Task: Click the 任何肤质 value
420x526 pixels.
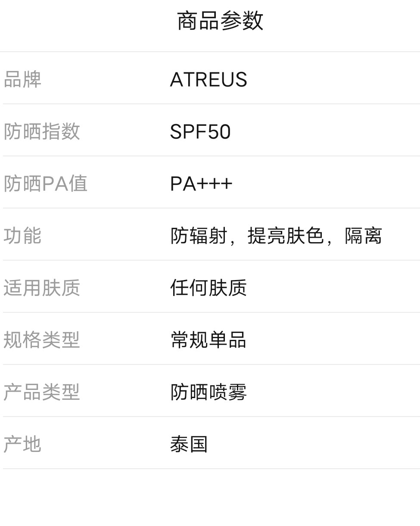Action: 208,288
